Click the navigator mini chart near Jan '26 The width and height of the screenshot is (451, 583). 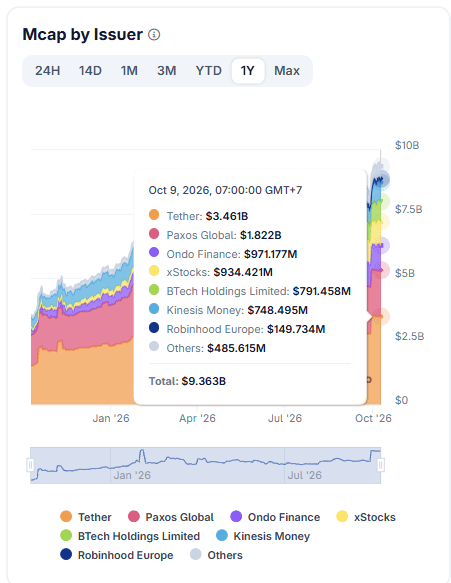(x=132, y=475)
